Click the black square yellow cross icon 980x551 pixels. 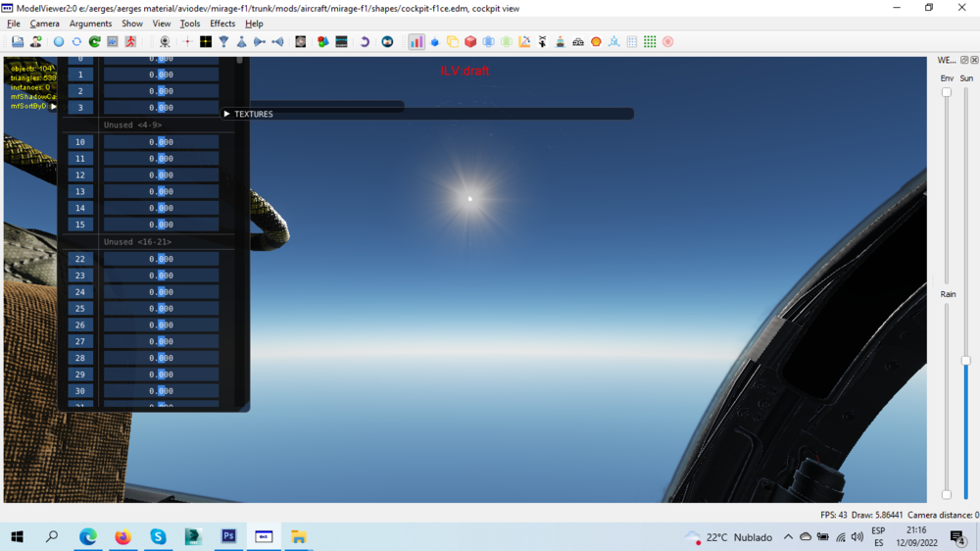click(x=206, y=42)
